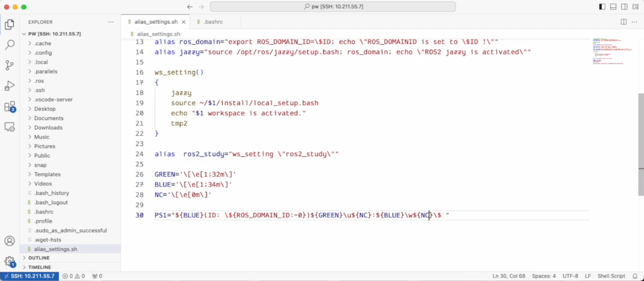Toggle the primary side bar layout icon
Viewport: 644px width, 281px height.
(x=602, y=7)
